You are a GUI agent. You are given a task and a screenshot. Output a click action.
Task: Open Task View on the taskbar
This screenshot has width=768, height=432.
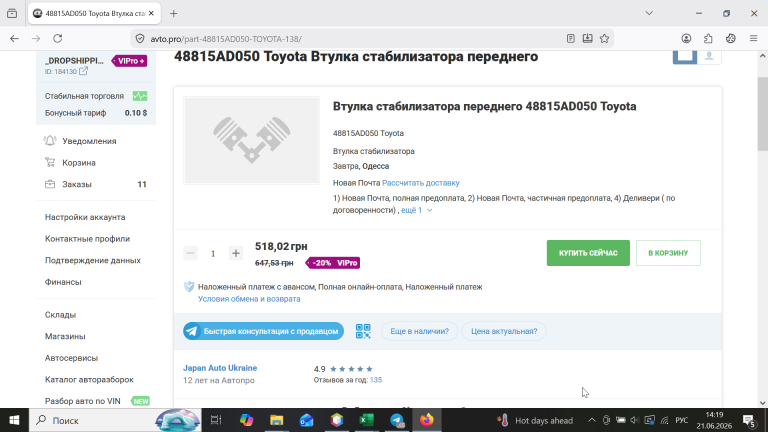point(216,420)
